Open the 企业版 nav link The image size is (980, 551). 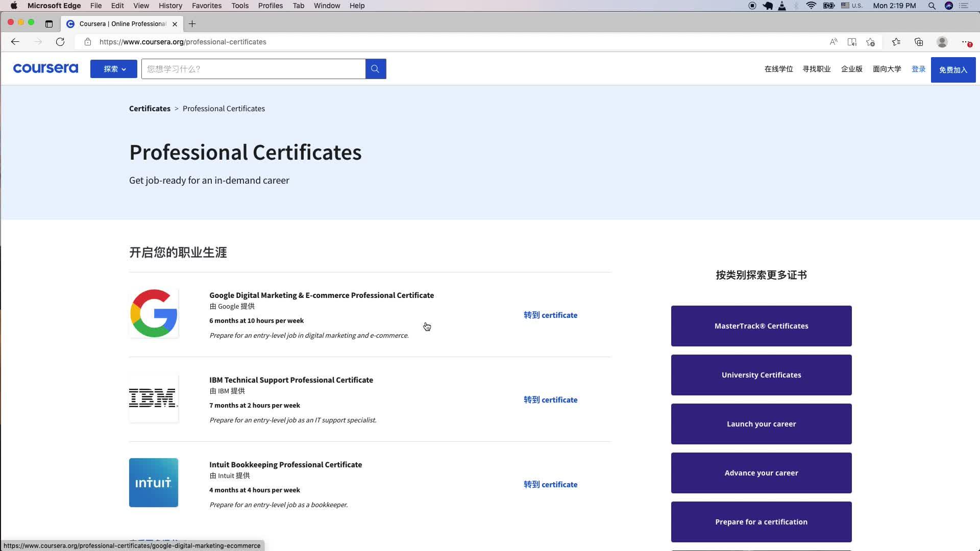pos(852,69)
